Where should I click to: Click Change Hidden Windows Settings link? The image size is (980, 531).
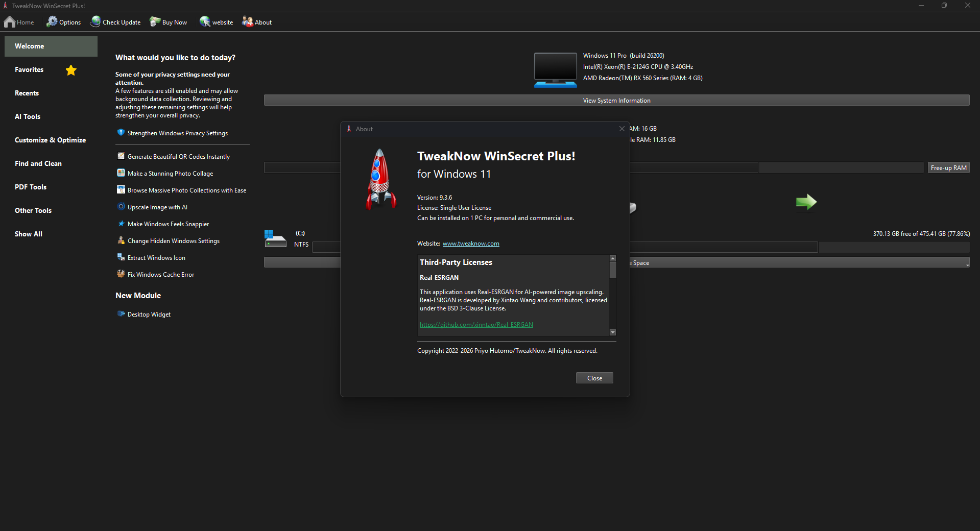point(174,241)
